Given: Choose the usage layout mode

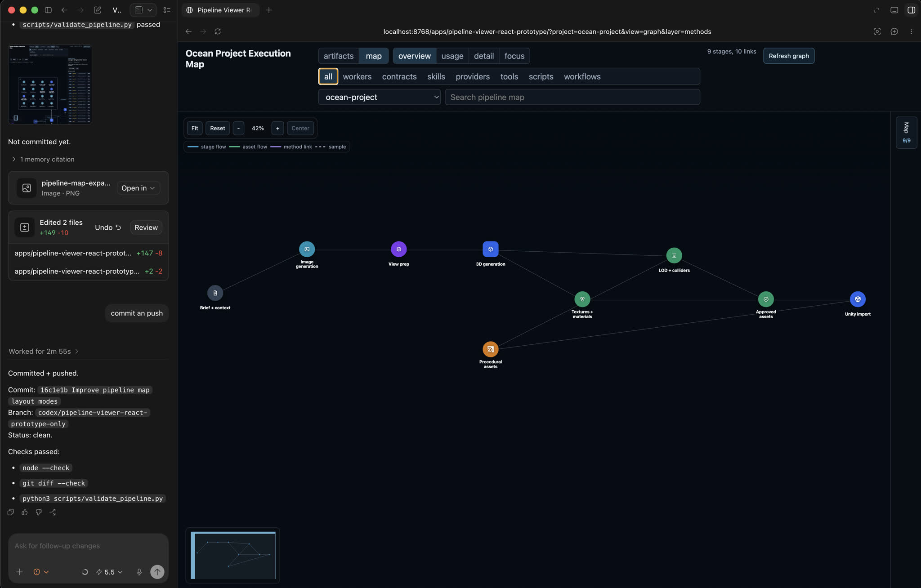Looking at the screenshot, I should point(452,56).
